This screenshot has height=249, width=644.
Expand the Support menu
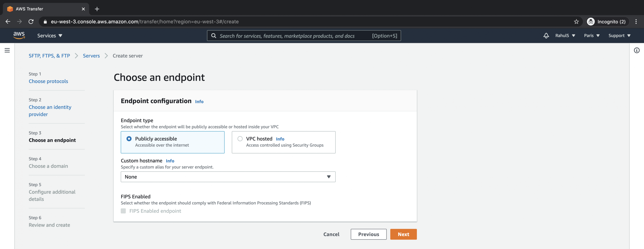click(x=619, y=35)
